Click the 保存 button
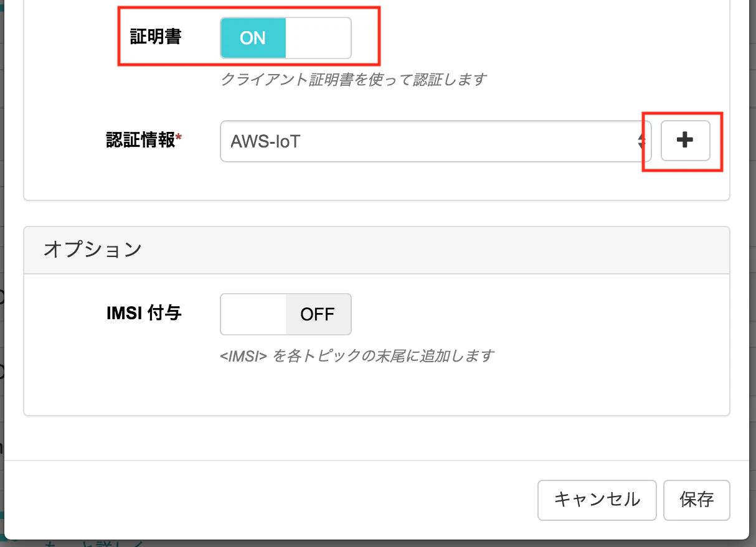The height and width of the screenshot is (547, 756). tap(696, 500)
